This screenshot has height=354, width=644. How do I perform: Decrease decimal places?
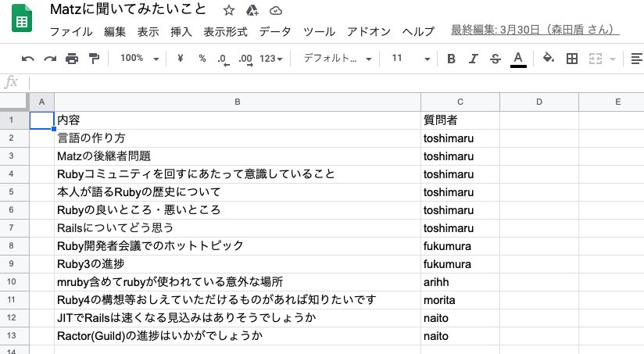pos(223,59)
